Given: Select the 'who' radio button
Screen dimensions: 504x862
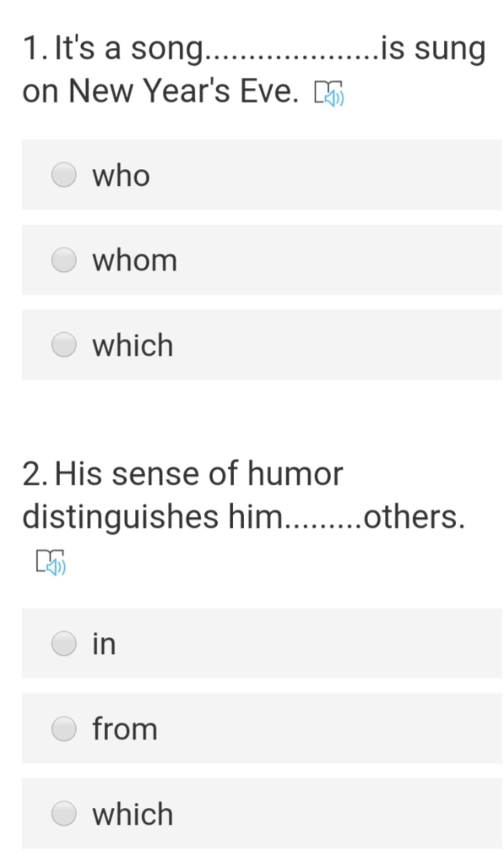Looking at the screenshot, I should click(x=64, y=175).
